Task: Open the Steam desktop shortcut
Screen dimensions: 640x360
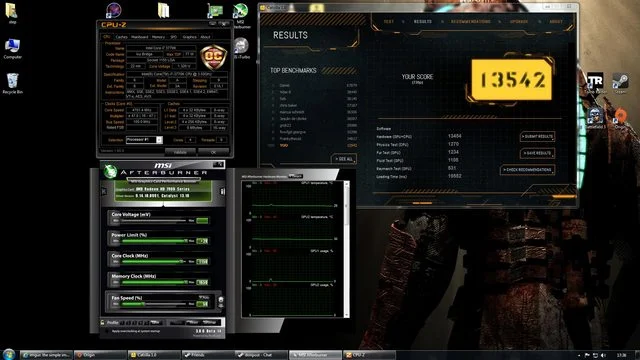Action: pos(620,83)
